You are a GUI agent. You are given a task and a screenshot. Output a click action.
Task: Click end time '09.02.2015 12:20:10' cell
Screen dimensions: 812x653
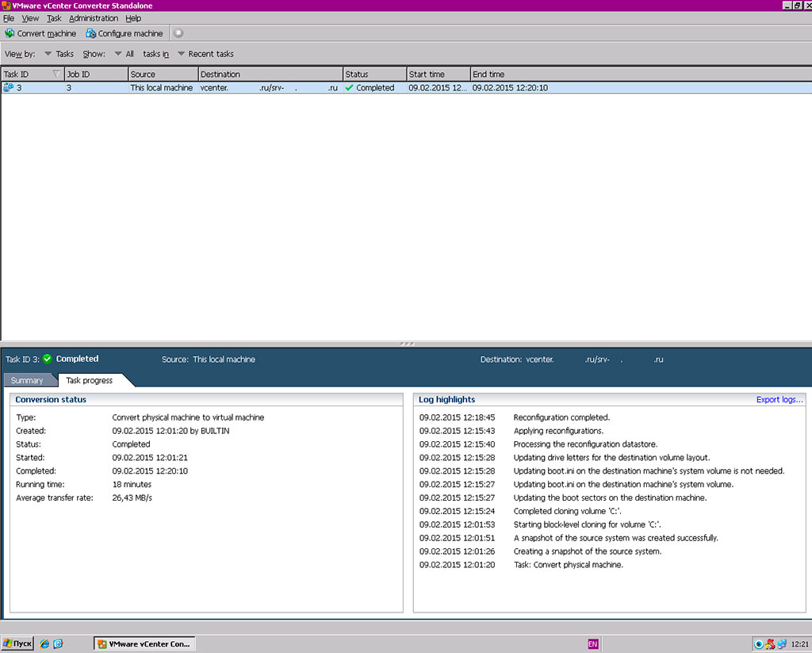coord(510,87)
